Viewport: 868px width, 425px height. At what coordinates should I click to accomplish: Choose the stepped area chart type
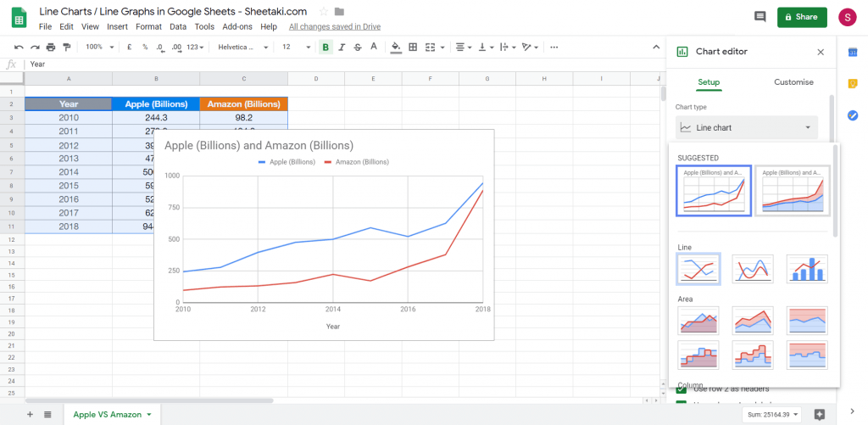698,355
